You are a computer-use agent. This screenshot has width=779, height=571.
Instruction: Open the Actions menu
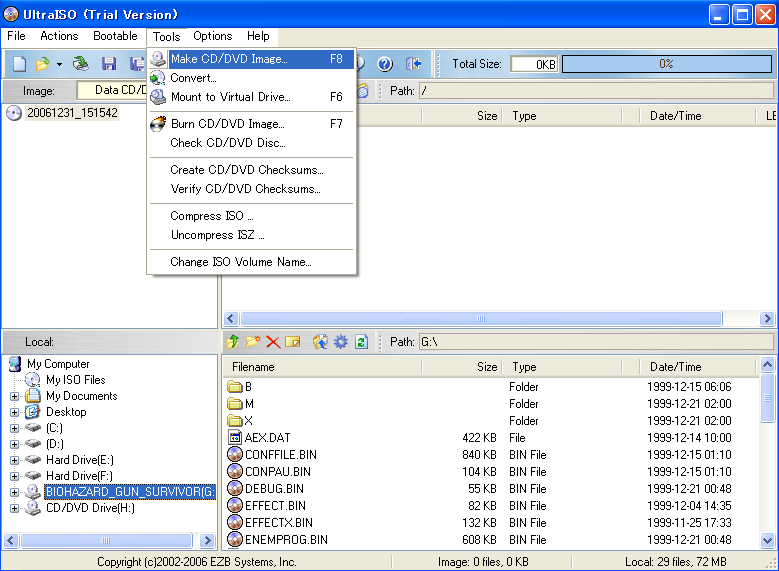pos(59,36)
